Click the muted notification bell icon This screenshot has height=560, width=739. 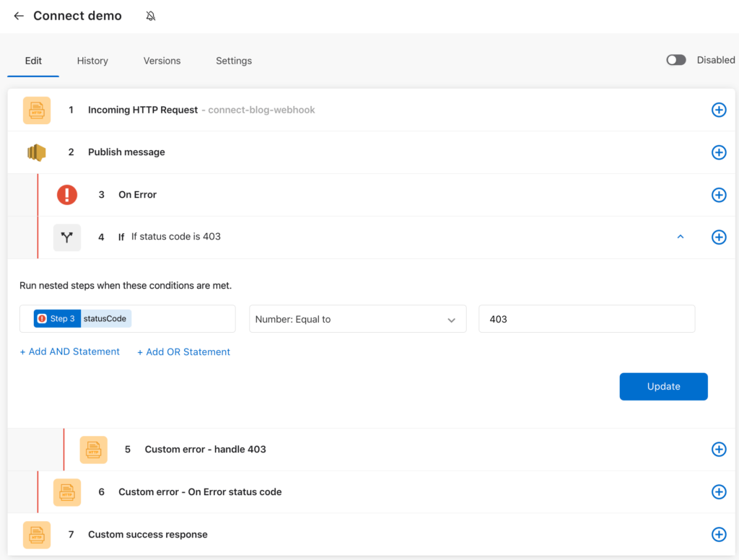(151, 16)
